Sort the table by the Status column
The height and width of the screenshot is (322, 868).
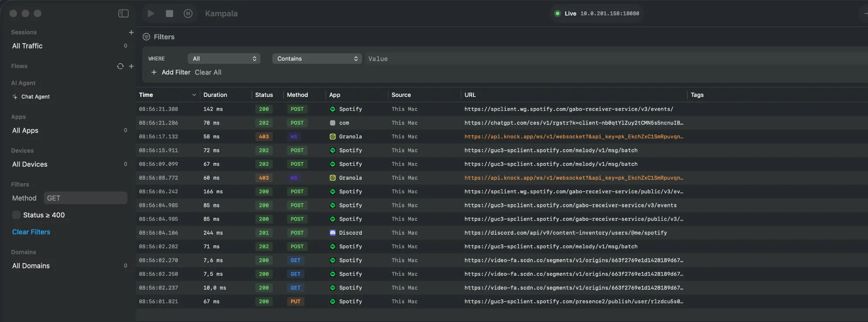click(264, 95)
